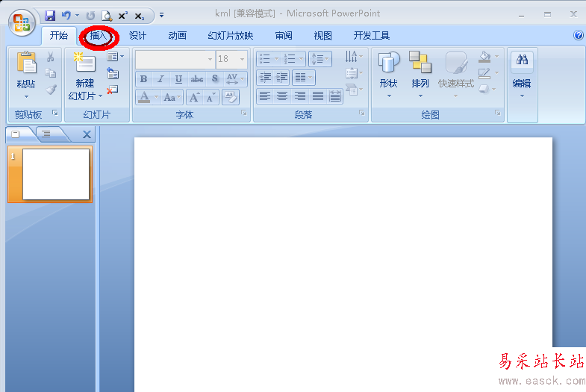
Task: Open the 审阅 tab
Action: click(284, 36)
